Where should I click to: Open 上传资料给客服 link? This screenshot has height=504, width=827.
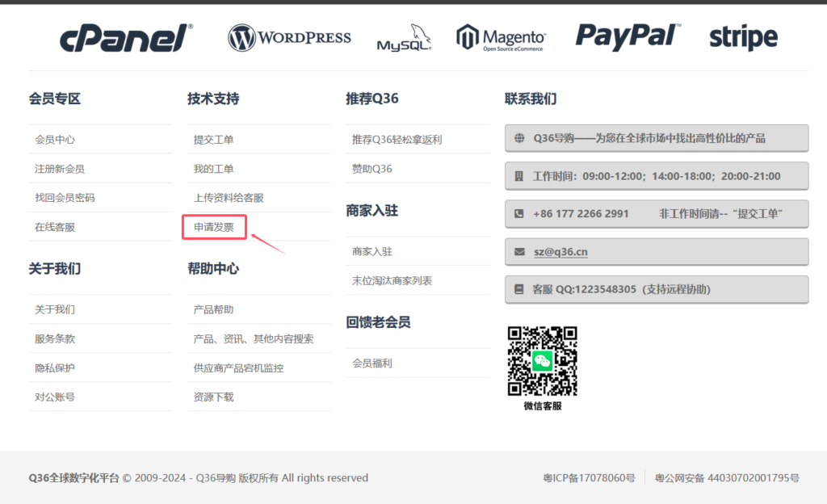pos(229,198)
